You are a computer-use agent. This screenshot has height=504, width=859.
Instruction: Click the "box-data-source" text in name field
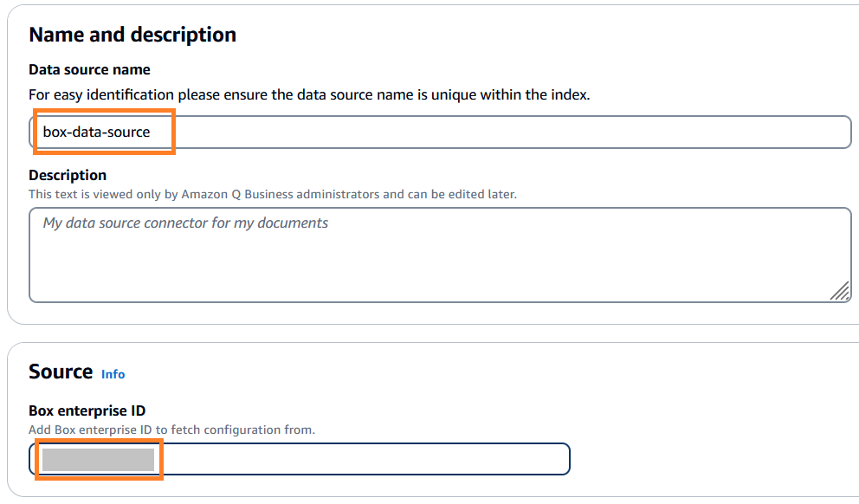tap(96, 132)
